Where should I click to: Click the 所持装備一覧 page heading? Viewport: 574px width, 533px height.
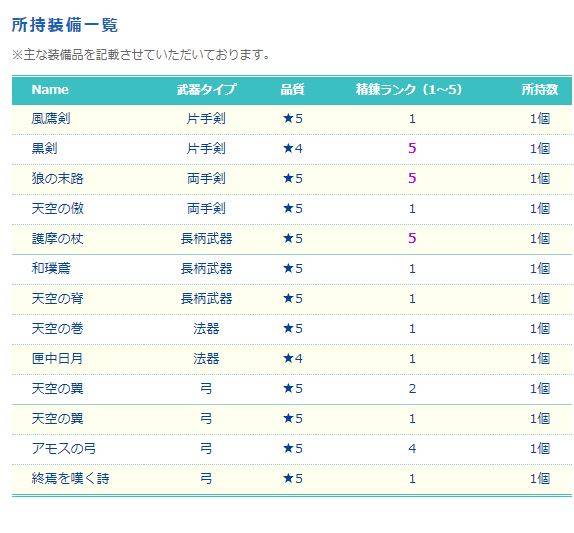pyautogui.click(x=65, y=25)
